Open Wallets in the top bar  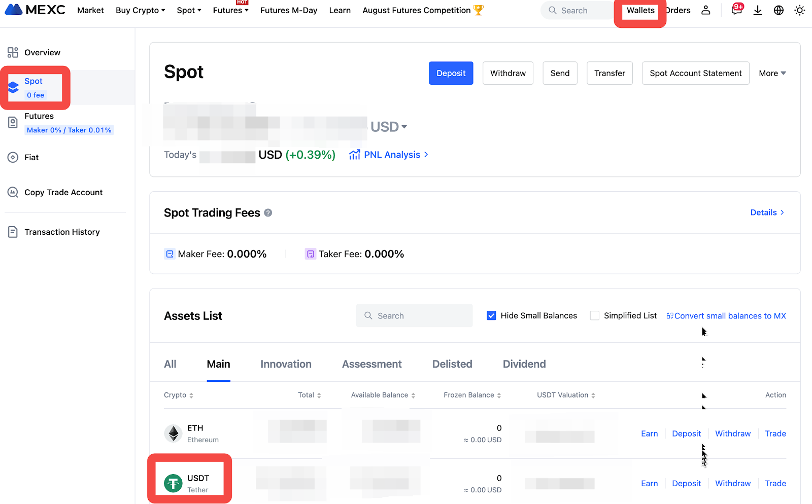click(640, 10)
